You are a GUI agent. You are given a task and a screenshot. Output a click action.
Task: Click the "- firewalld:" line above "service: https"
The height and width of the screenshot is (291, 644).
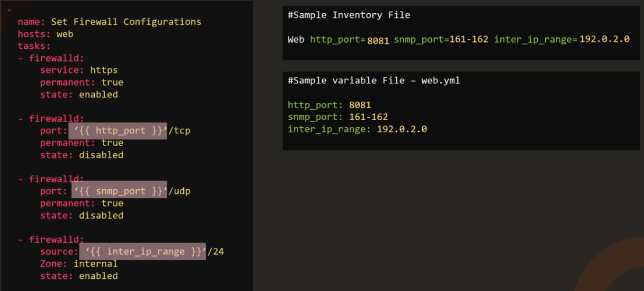coord(51,58)
